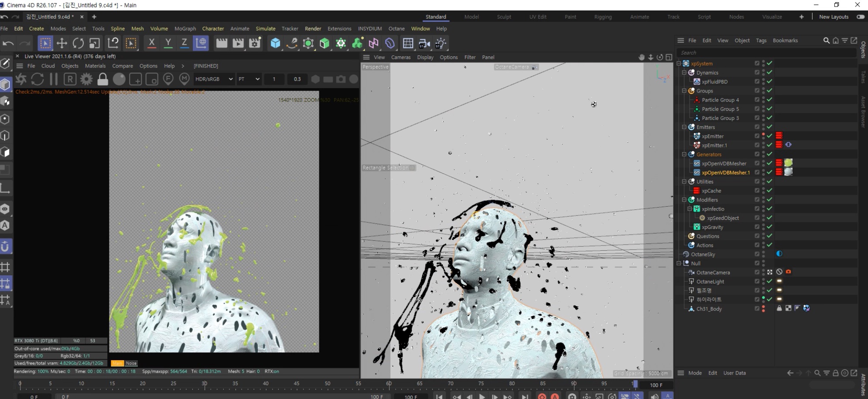Image resolution: width=868 pixels, height=399 pixels.
Task: Select the xpOpenVDBMesher.1 object
Action: click(x=726, y=173)
